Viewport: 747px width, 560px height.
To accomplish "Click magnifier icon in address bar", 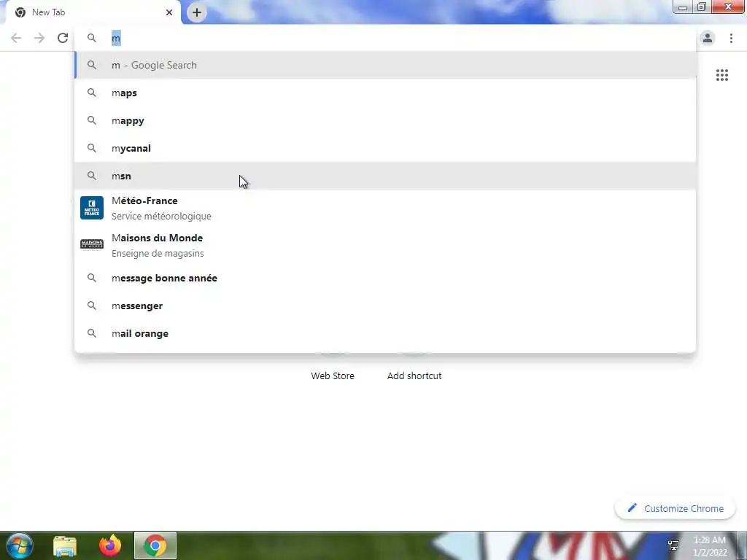I will 92,38.
